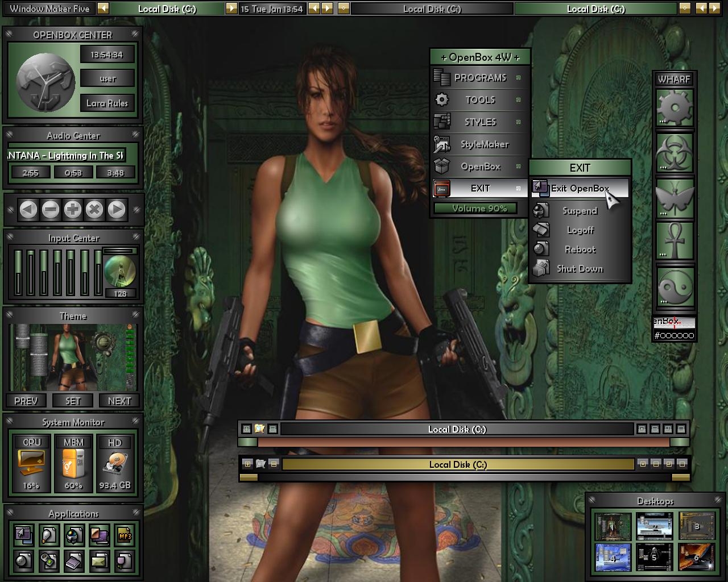Select Suspend in the EXIT submenu
Viewport: 728px width, 582px height.
coord(580,211)
